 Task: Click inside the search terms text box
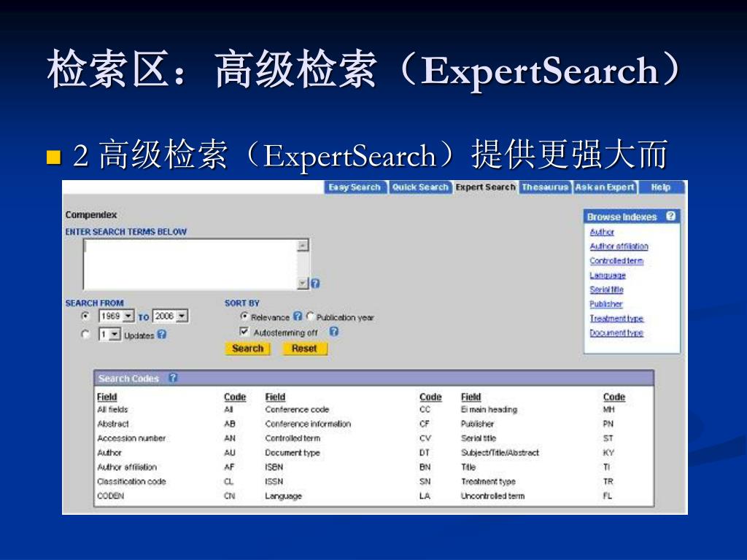190,264
